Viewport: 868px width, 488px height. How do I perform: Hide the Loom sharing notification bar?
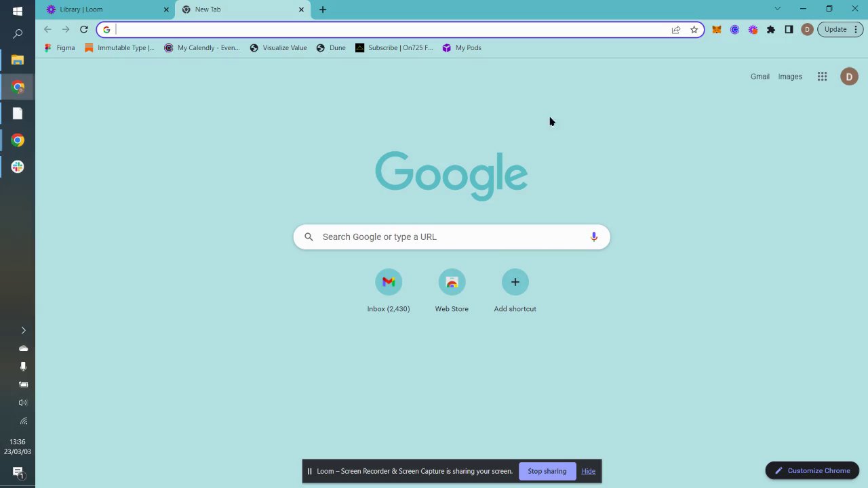[x=588, y=471]
